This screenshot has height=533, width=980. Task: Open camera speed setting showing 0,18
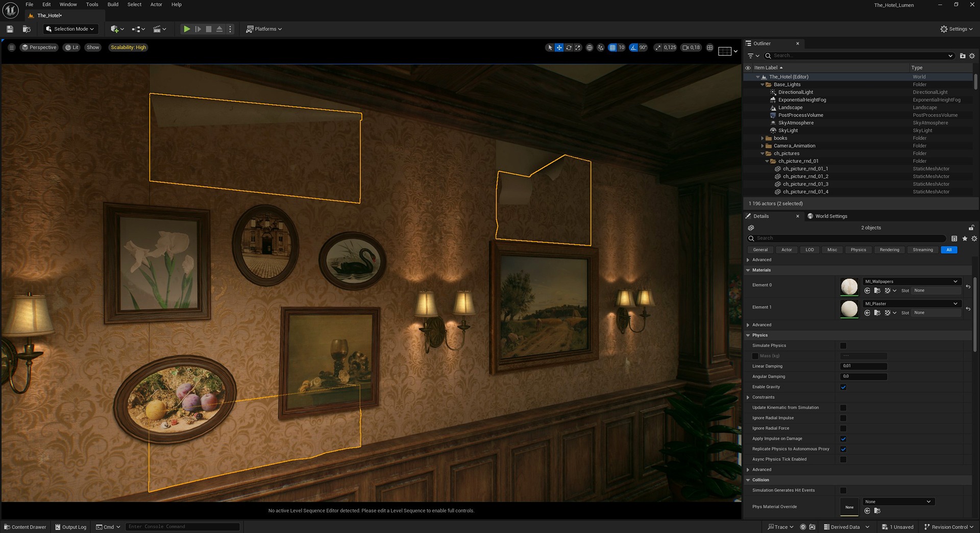click(692, 47)
